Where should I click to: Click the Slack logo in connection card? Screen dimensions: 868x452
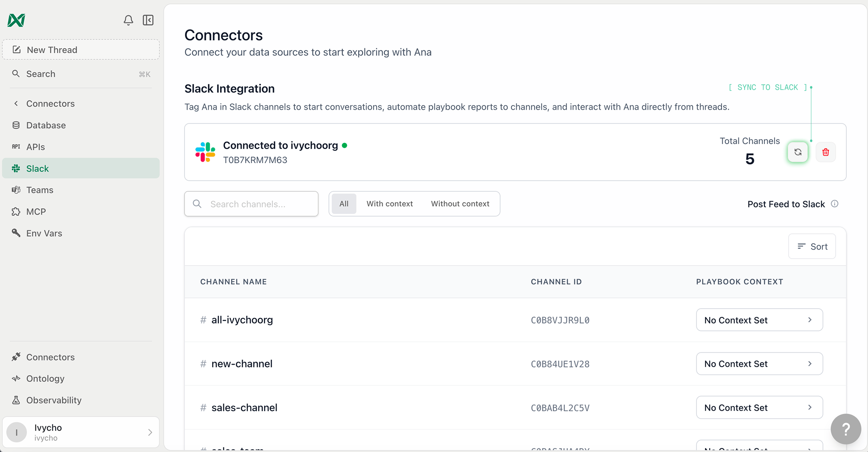click(205, 152)
